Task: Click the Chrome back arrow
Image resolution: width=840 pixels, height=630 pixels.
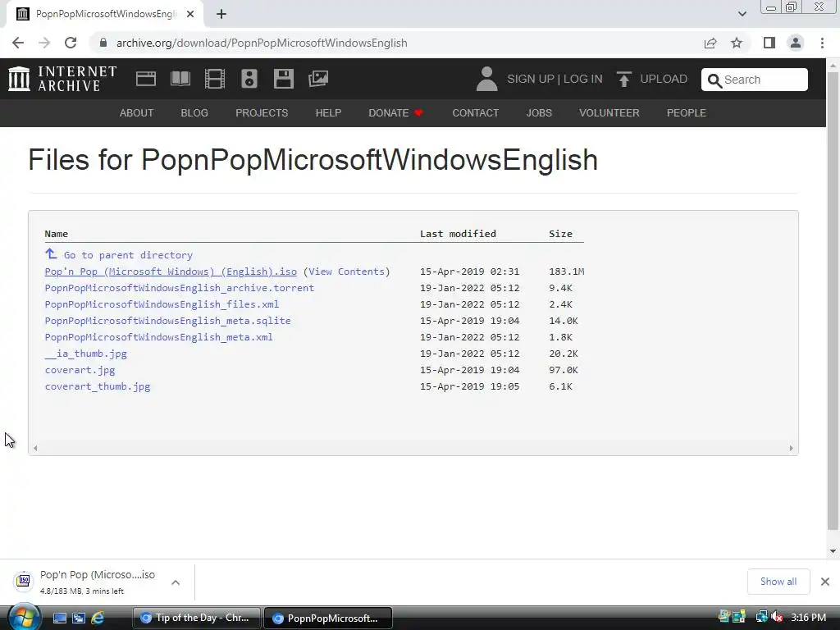Action: click(x=18, y=43)
